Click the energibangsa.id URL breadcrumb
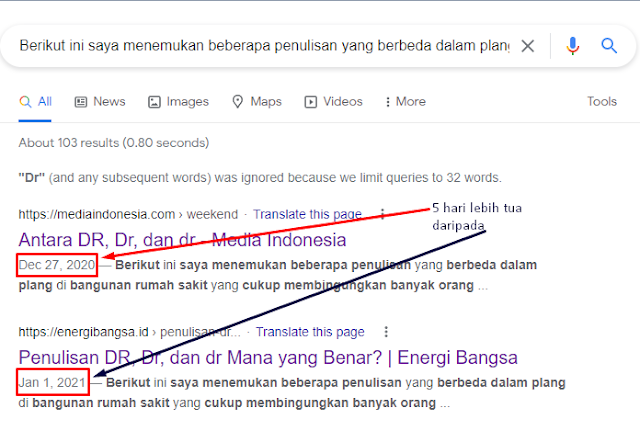 130,332
